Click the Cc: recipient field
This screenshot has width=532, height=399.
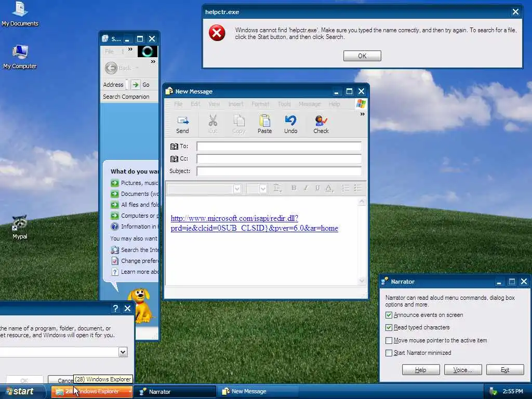point(279,159)
